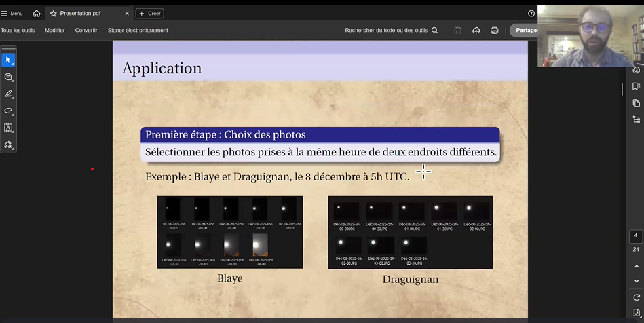Open Tous les outils panel
Image resolution: width=644 pixels, height=323 pixels.
point(18,31)
